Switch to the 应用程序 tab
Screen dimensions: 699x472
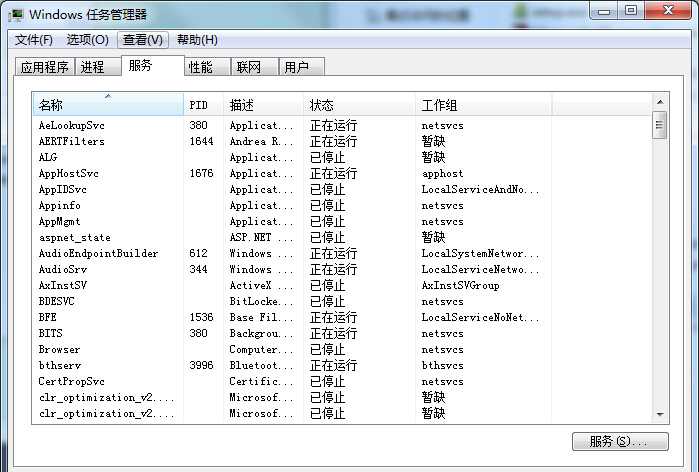tap(45, 67)
